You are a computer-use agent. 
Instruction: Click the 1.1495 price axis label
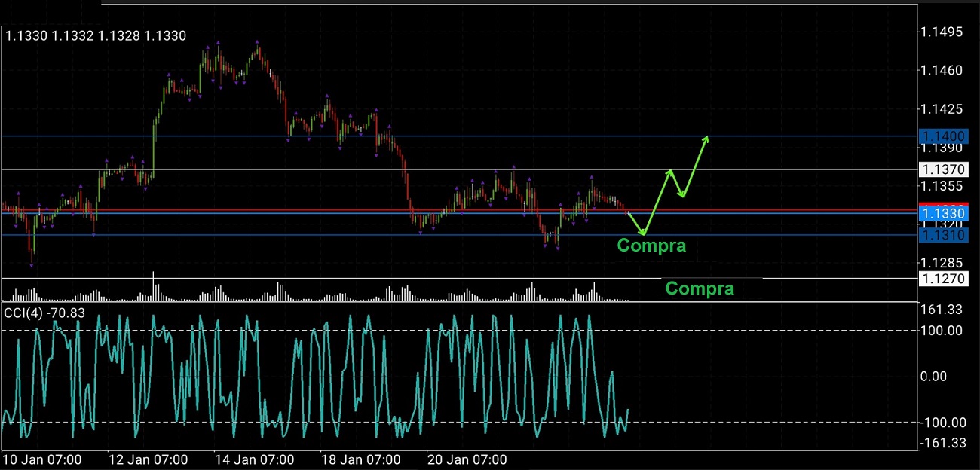point(942,32)
